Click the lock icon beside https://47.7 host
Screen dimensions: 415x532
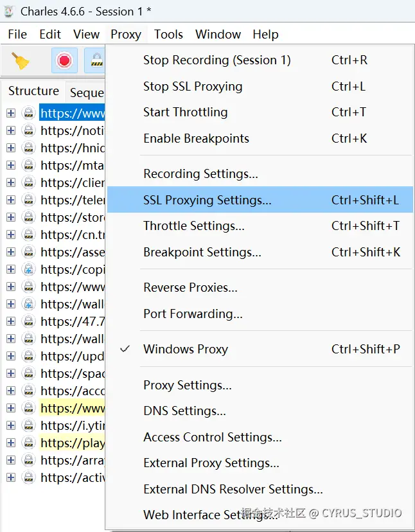(28, 321)
